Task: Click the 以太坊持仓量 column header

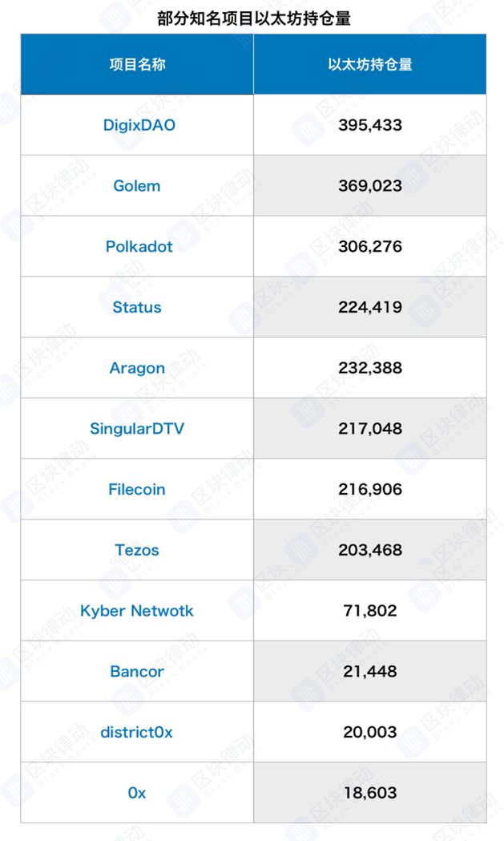Action: tap(369, 65)
